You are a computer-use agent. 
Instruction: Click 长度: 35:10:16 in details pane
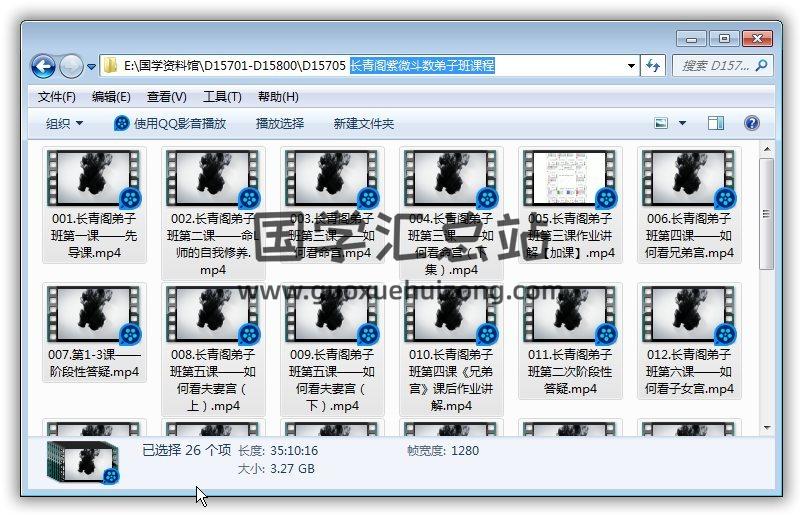click(x=278, y=450)
